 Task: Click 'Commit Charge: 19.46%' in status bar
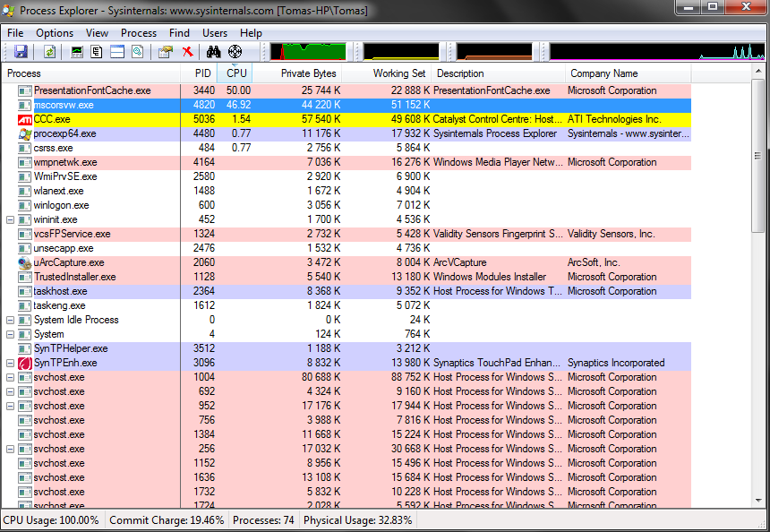pos(167,520)
